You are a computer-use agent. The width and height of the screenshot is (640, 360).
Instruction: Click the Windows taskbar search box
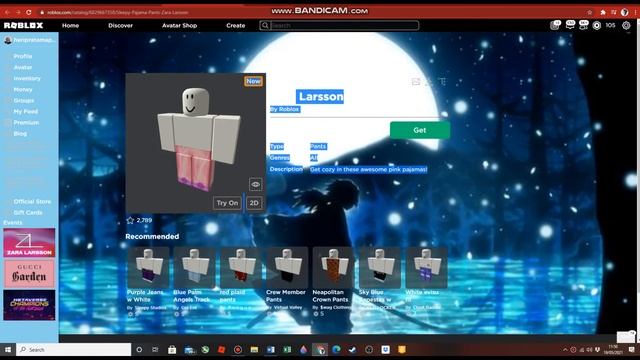pyautogui.click(x=74, y=349)
